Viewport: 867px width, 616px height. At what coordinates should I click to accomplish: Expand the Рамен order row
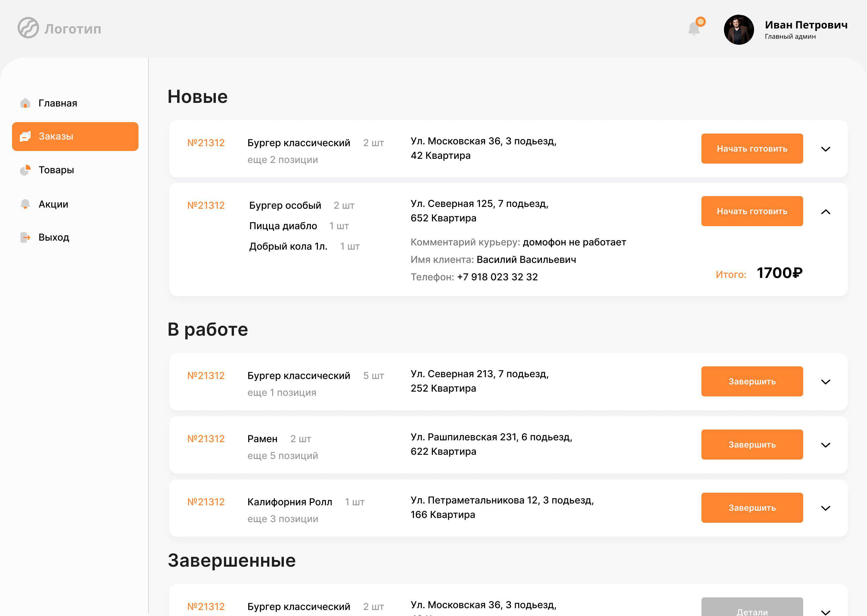(825, 445)
